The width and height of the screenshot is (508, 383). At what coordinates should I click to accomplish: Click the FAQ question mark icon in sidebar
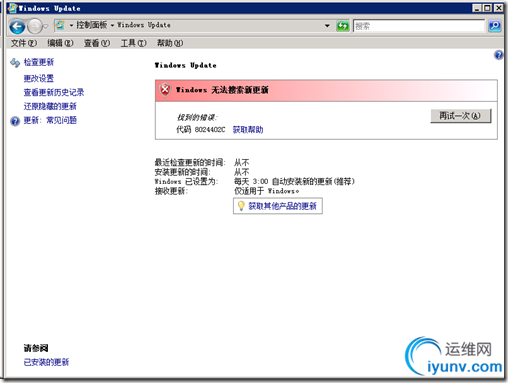pyautogui.click(x=15, y=121)
